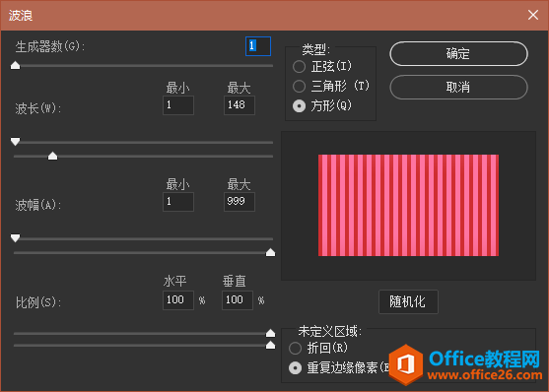Click the 波长 最大 field showing 148
The image size is (549, 392).
coord(240,105)
